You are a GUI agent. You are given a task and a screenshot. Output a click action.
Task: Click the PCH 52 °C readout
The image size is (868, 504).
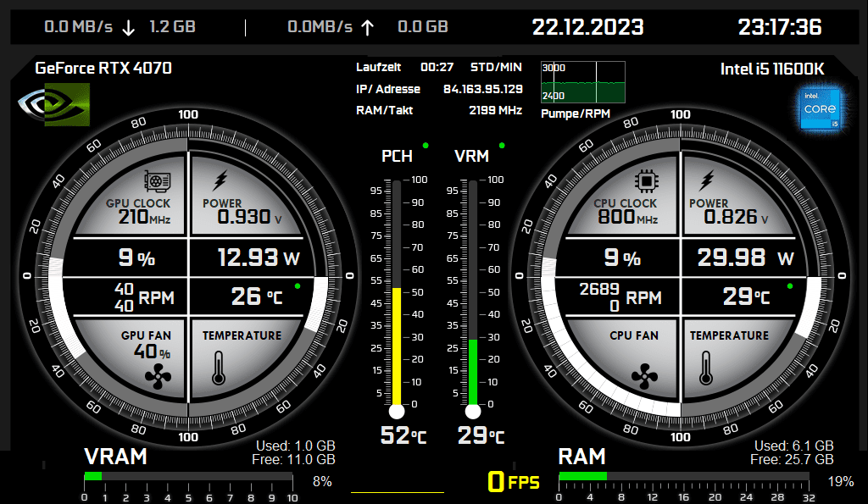pos(403,435)
